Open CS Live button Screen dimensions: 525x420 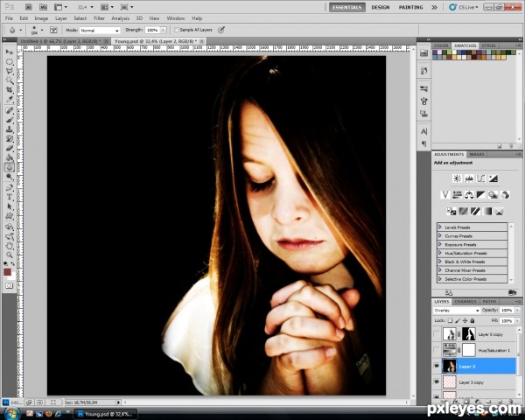(x=464, y=7)
